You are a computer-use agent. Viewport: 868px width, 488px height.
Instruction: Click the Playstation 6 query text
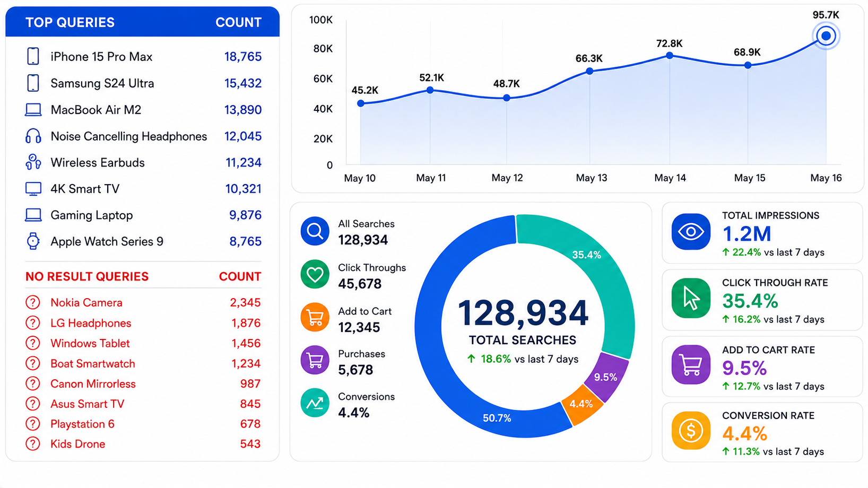(x=82, y=424)
